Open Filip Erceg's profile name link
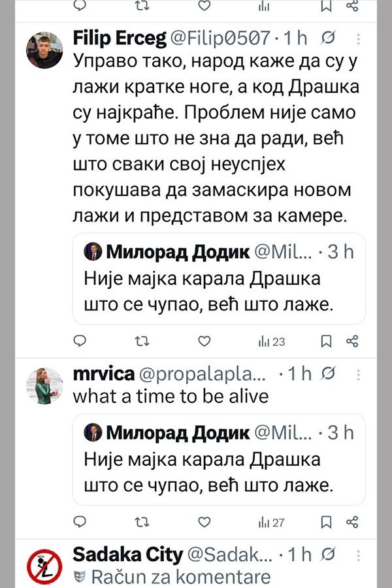Image resolution: width=392 pixels, height=588 pixels. 119,37
